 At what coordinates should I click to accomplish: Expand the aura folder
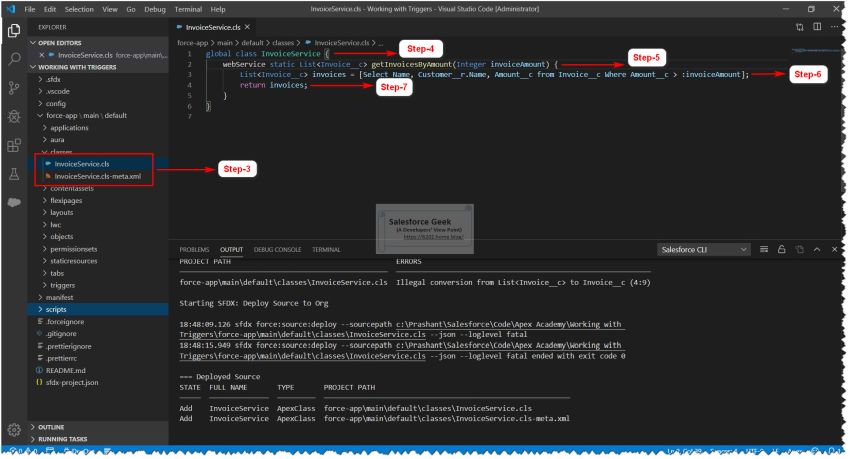pyautogui.click(x=57, y=140)
